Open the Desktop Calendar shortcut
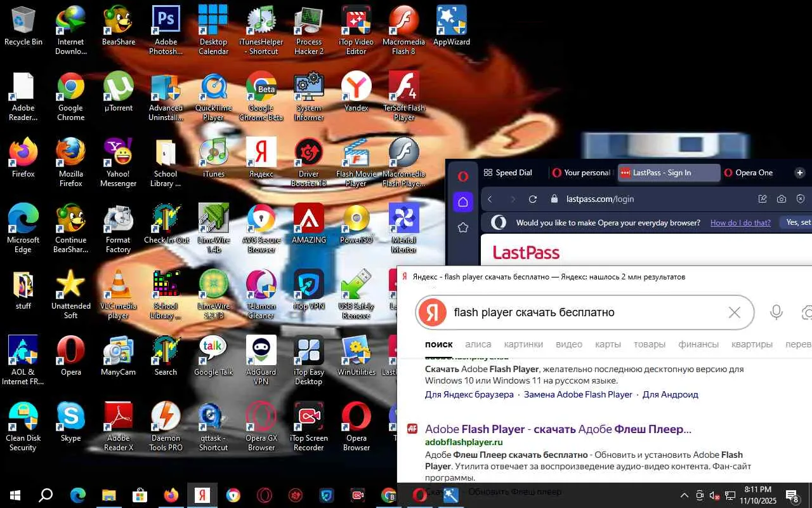 click(213, 31)
